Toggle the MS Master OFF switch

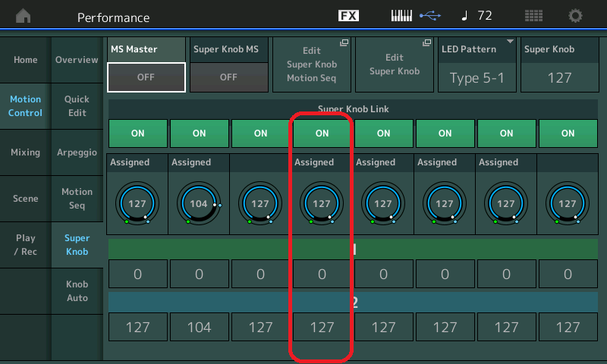pyautogui.click(x=146, y=77)
